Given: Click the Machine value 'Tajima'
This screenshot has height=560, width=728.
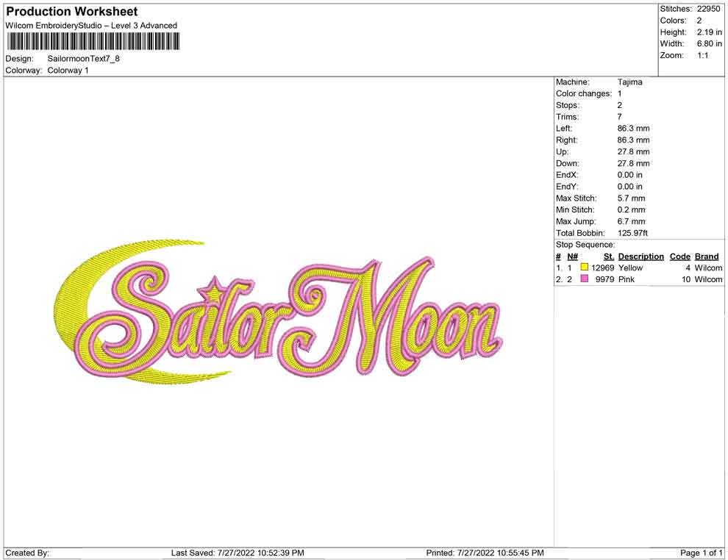Looking at the screenshot, I should tap(630, 82).
